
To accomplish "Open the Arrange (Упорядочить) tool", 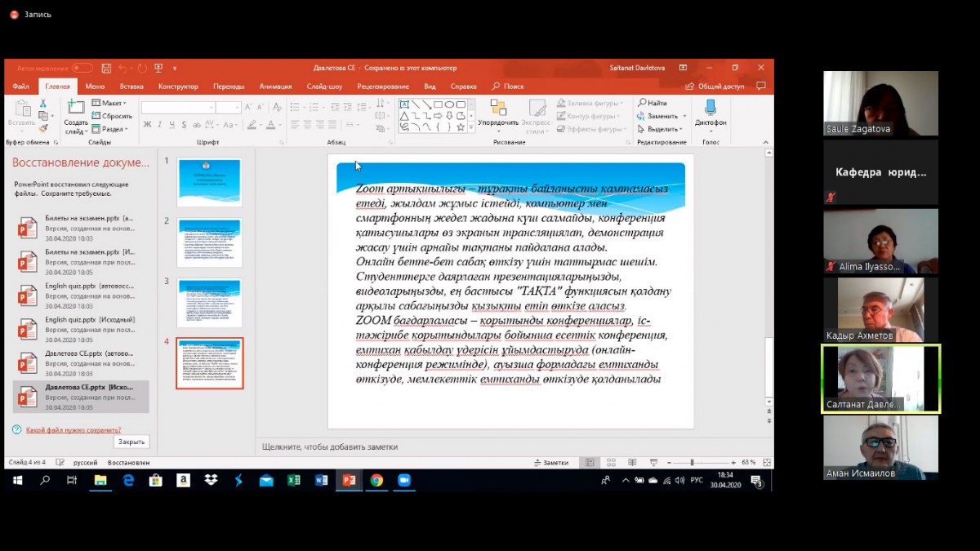I will [x=498, y=109].
